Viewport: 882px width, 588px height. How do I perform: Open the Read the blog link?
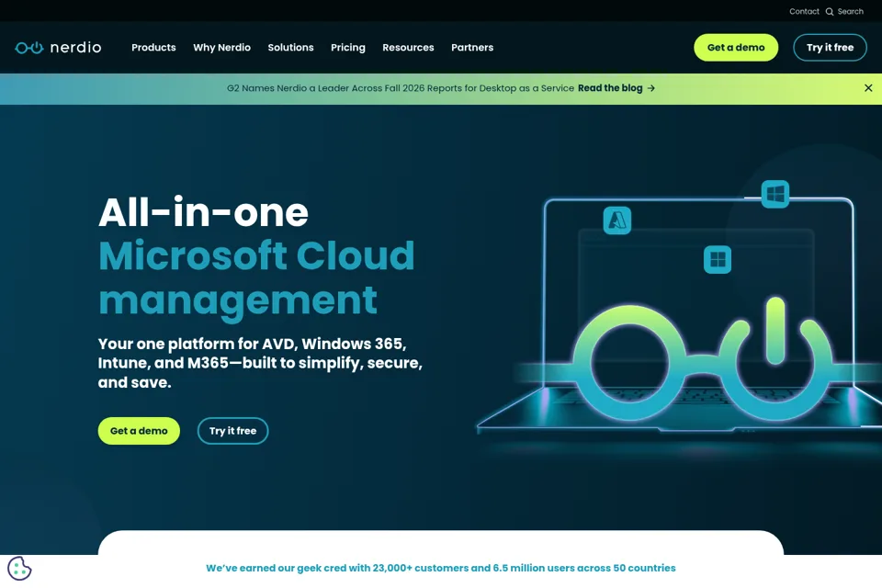[x=610, y=88]
